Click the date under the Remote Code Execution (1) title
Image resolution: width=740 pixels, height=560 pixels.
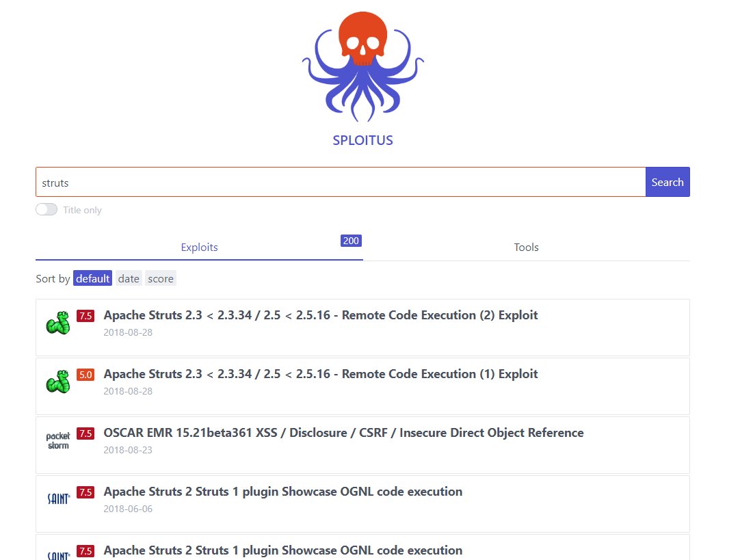tap(128, 391)
